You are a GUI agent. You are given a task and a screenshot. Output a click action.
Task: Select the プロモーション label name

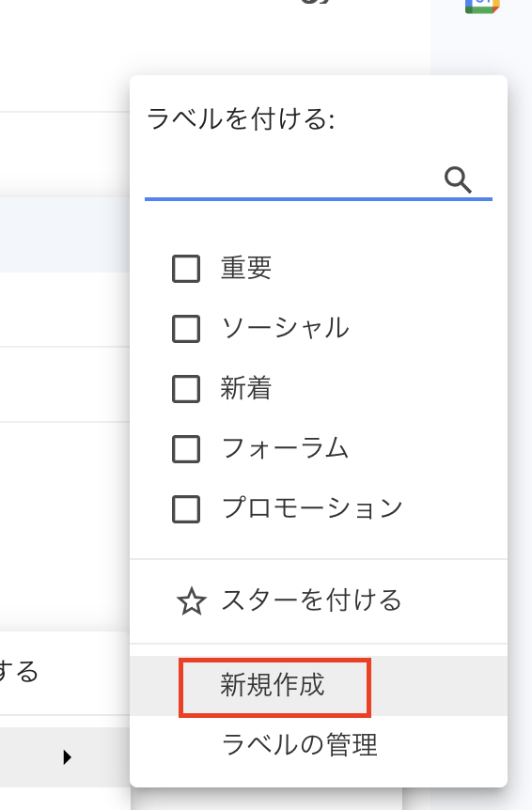click(311, 508)
